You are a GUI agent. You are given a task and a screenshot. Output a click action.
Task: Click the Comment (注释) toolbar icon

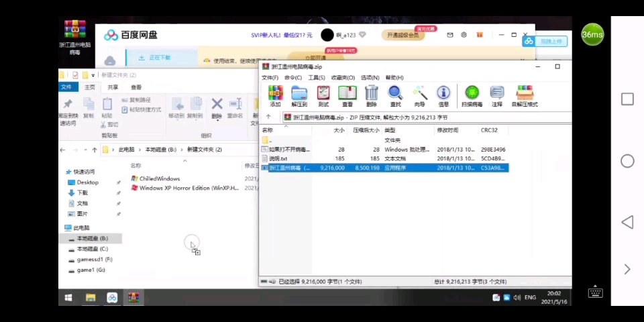(x=497, y=96)
